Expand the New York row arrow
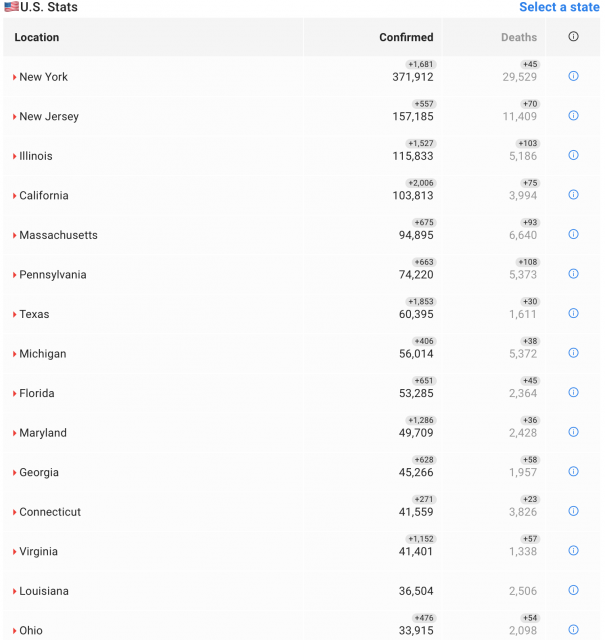This screenshot has width=605, height=640. point(15,77)
